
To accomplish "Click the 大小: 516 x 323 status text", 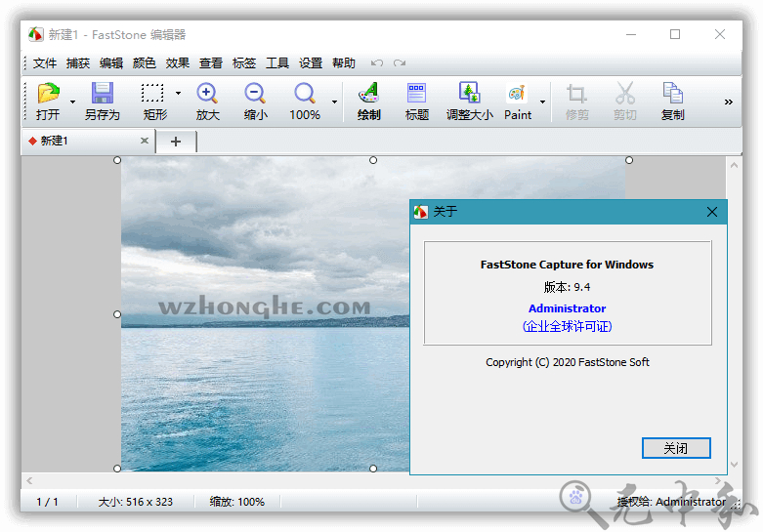I will coord(135,502).
